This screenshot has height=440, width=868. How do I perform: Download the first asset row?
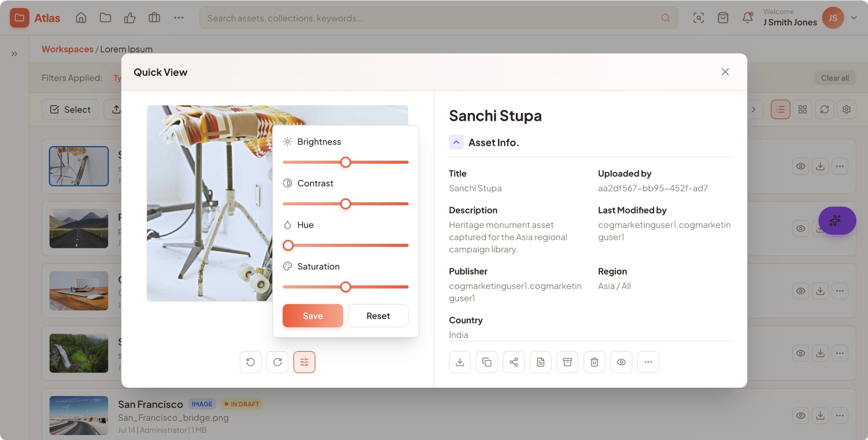pos(820,166)
